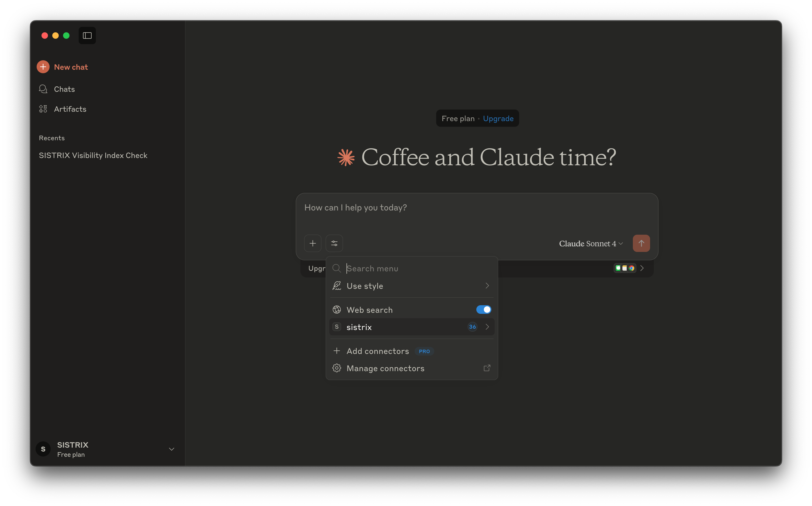Expand the chevron beside connector app icons
Image resolution: width=812 pixels, height=506 pixels.
[x=642, y=268]
